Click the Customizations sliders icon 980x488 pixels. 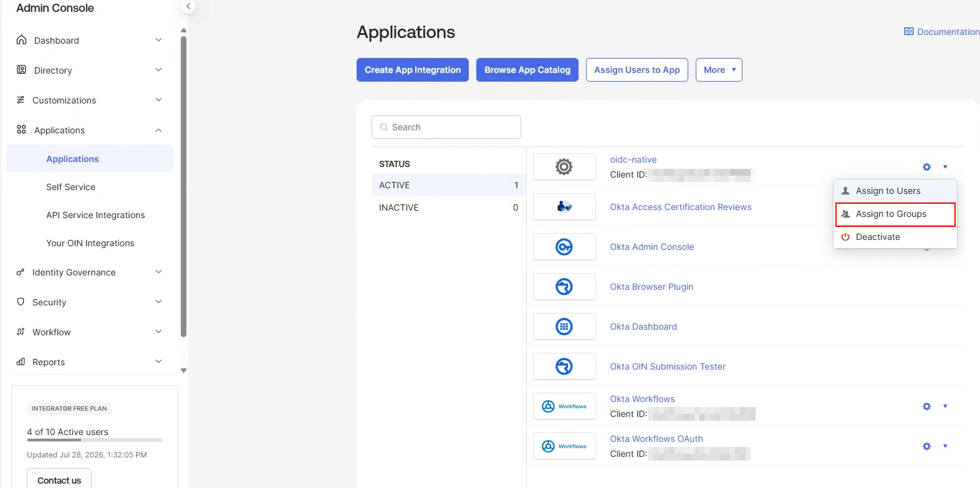pyautogui.click(x=21, y=100)
